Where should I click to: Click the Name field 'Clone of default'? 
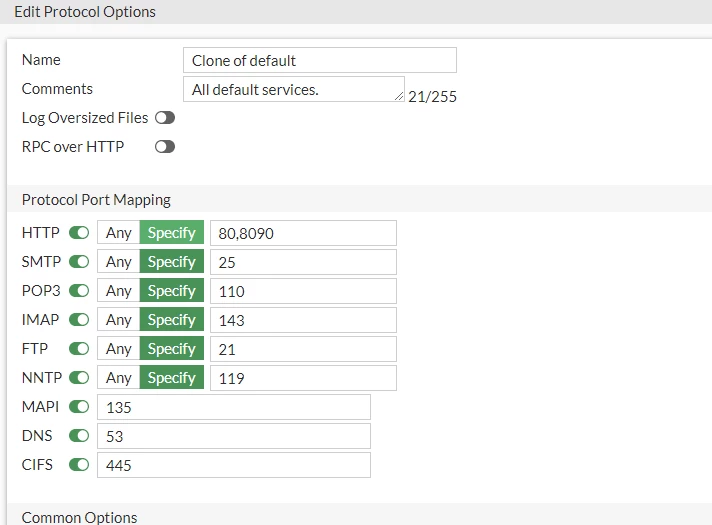tap(320, 60)
